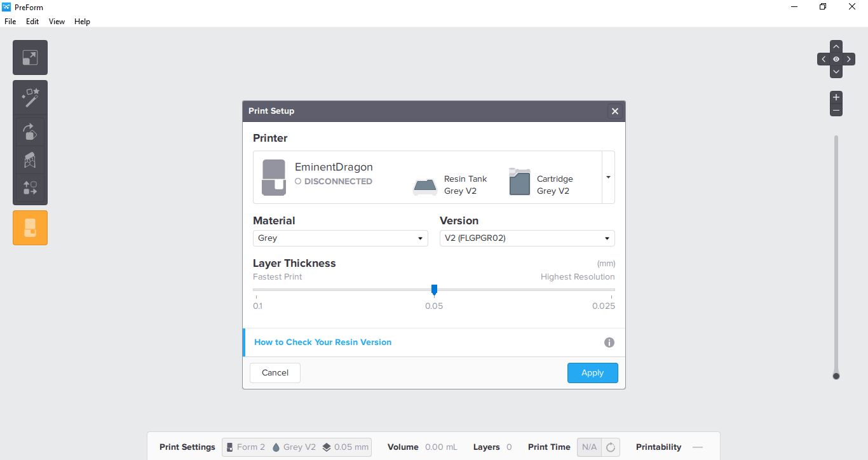Image resolution: width=868 pixels, height=460 pixels.
Task: Open the Help menu
Action: (83, 22)
